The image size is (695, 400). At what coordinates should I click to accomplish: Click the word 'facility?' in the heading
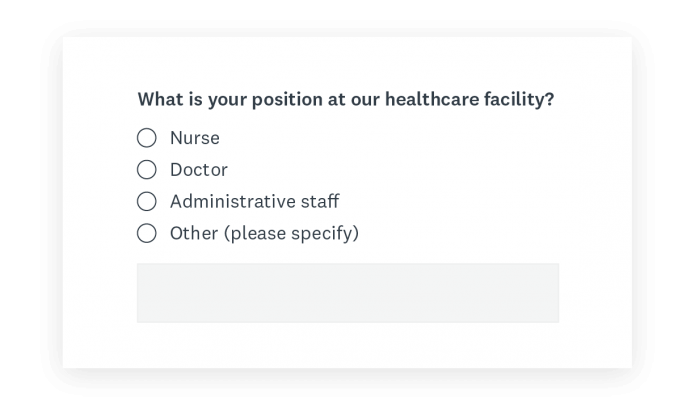click(520, 100)
